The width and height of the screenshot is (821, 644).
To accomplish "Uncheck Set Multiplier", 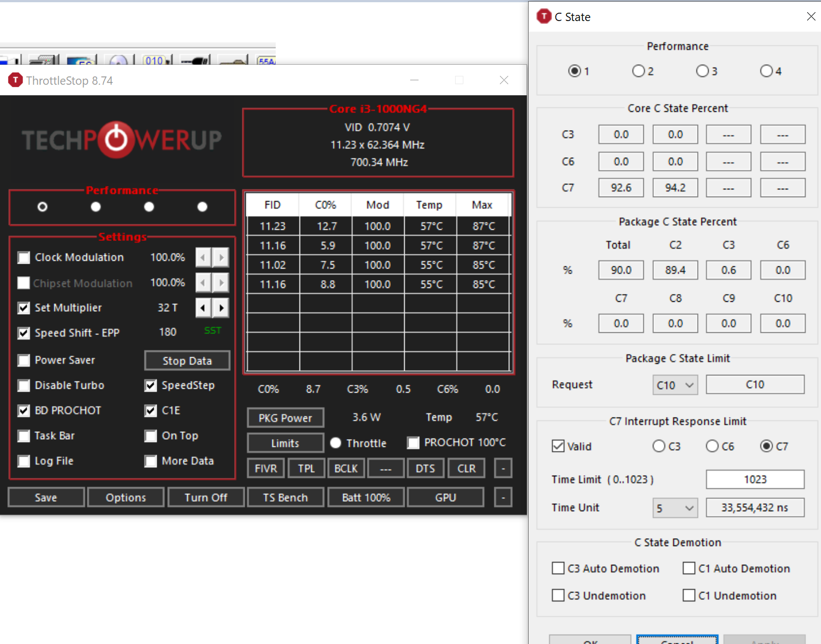I will tap(24, 308).
